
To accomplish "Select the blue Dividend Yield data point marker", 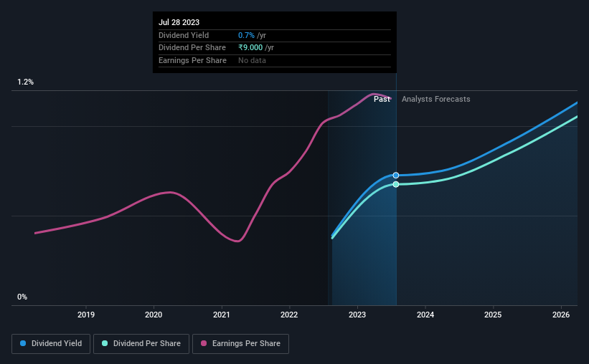I will (396, 176).
